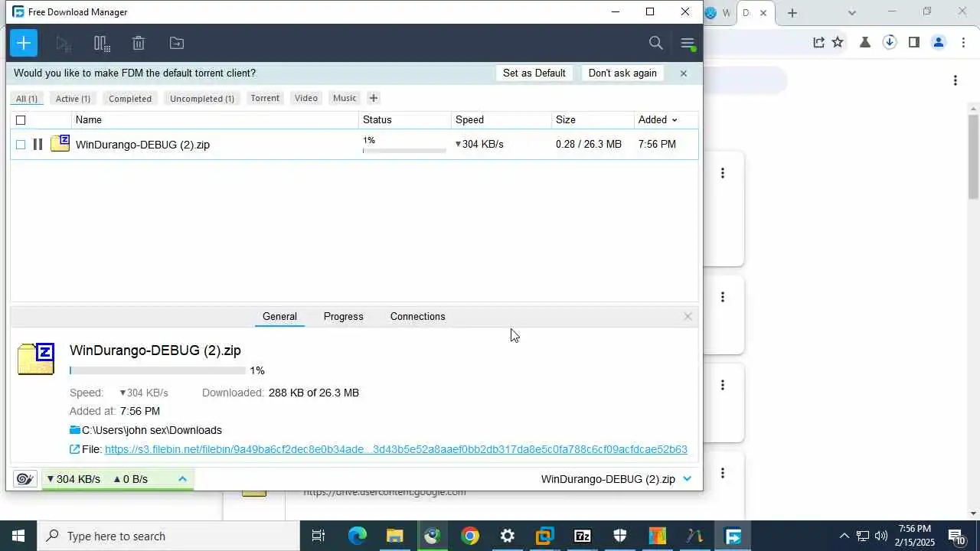The height and width of the screenshot is (551, 980).
Task: Filter downloads by All (1)
Action: [x=27, y=98]
